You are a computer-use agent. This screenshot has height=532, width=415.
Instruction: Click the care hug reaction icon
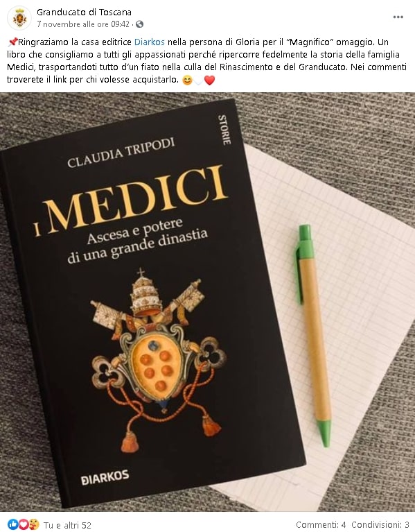[33, 524]
